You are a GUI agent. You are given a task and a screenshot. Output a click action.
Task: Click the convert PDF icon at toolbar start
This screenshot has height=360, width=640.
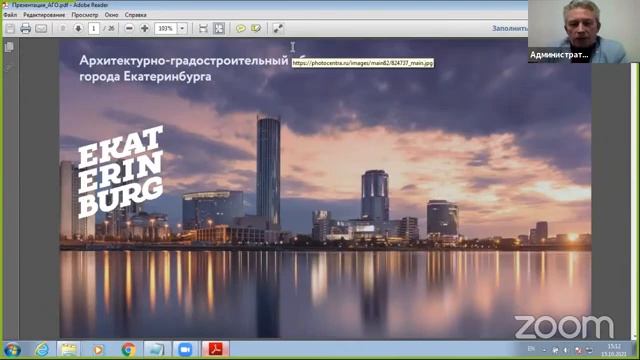point(10,28)
